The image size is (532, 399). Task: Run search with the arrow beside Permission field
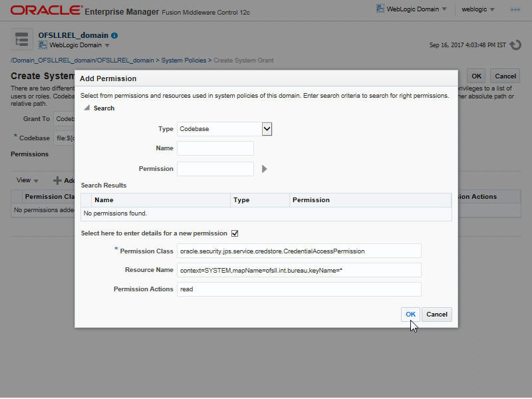coord(264,169)
